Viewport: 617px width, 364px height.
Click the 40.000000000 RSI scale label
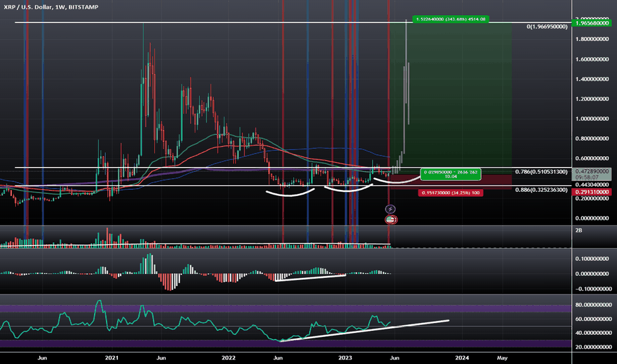pyautogui.click(x=593, y=333)
